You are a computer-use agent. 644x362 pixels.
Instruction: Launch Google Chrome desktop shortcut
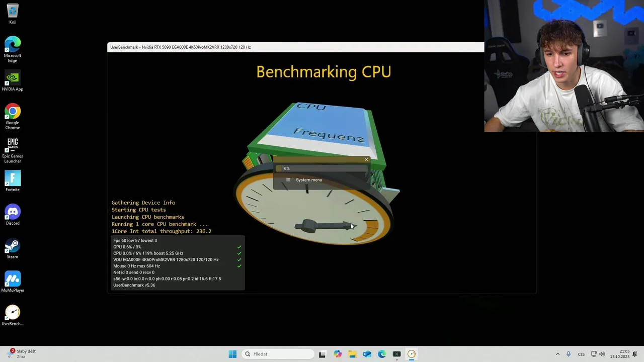coord(13,117)
